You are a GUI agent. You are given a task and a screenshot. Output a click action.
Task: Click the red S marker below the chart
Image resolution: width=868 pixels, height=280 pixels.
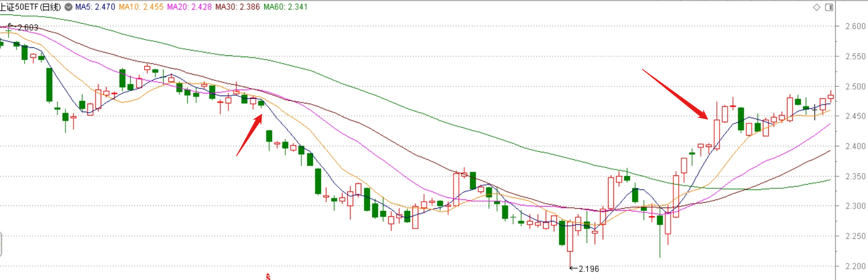[x=268, y=277]
